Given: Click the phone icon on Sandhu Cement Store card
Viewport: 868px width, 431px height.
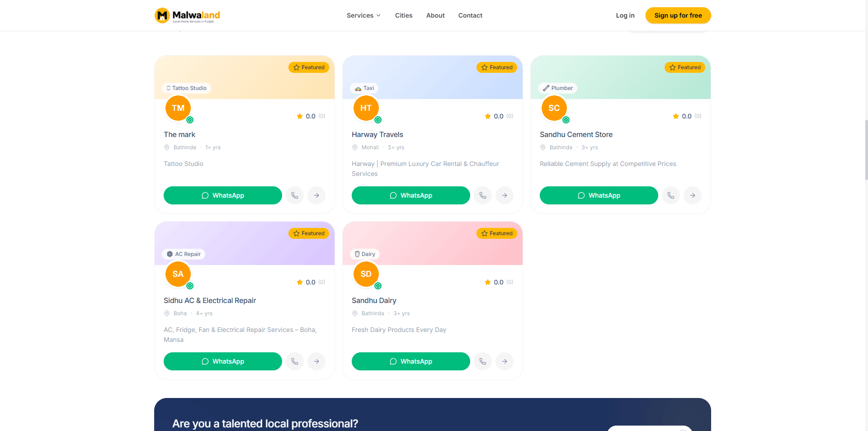Looking at the screenshot, I should (671, 195).
